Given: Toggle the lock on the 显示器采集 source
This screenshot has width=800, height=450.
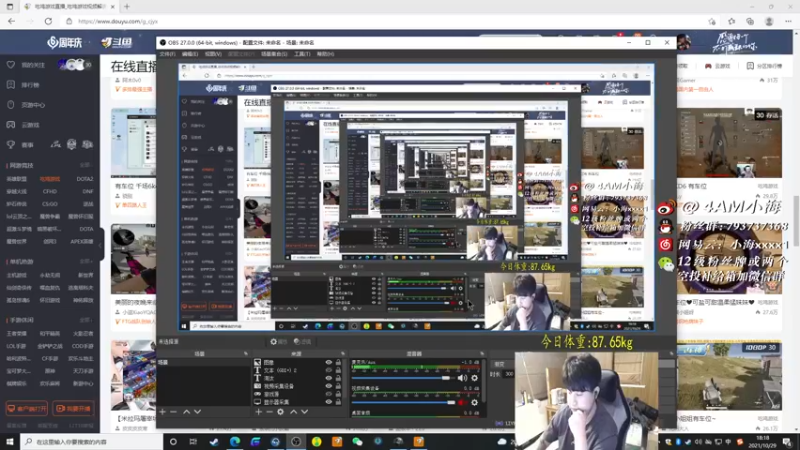Looking at the screenshot, I should [338, 402].
